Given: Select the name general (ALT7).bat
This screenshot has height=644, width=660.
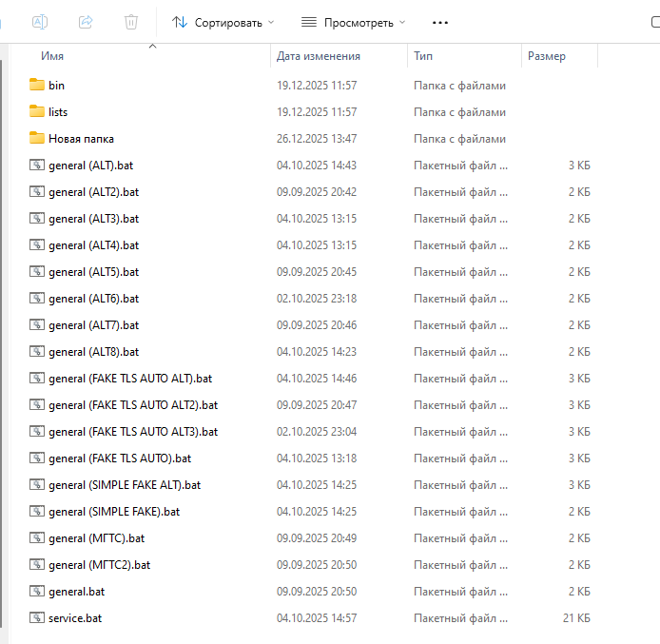Looking at the screenshot, I should point(93,325).
